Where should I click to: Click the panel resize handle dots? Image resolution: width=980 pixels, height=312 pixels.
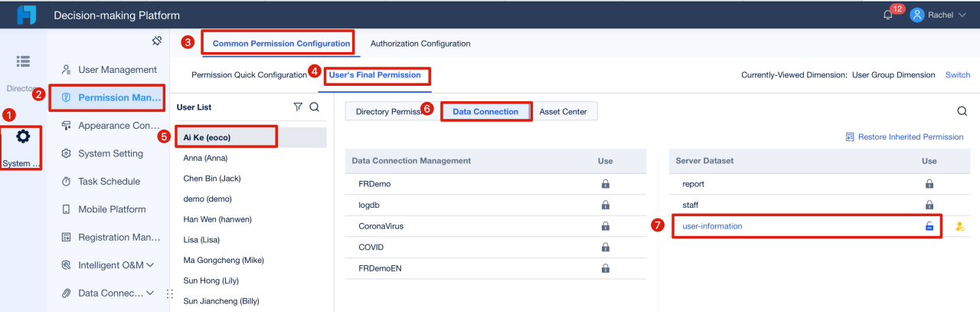tap(171, 294)
